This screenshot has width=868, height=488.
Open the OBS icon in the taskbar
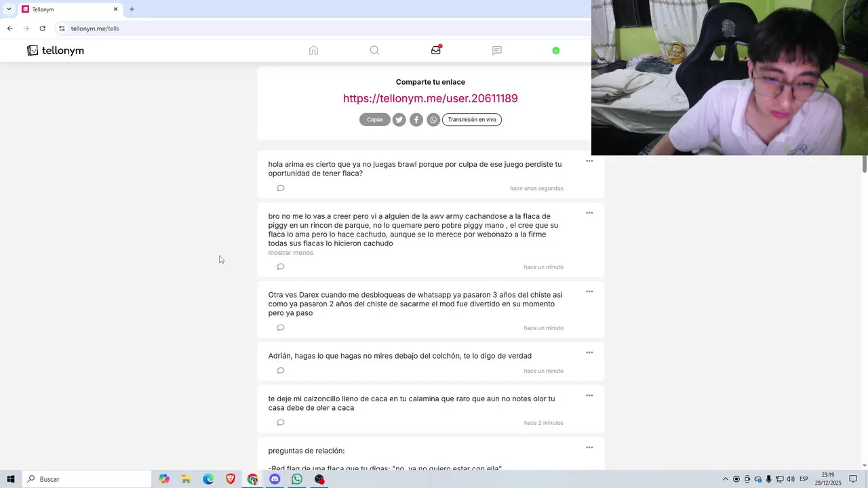319,479
